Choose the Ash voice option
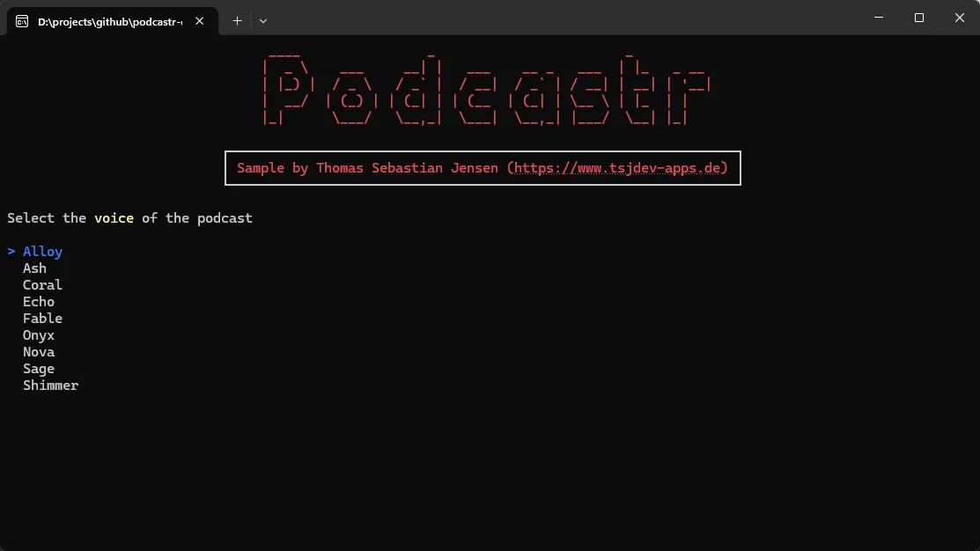980x551 pixels. pyautogui.click(x=34, y=268)
